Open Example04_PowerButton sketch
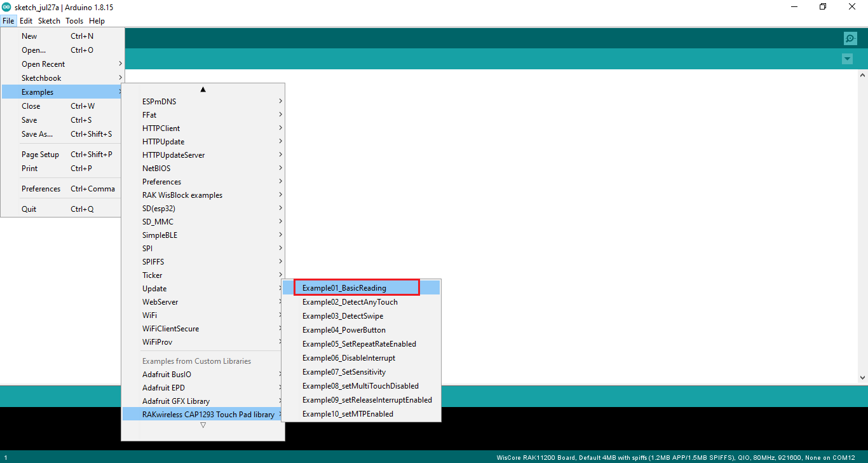868x463 pixels. point(361,330)
